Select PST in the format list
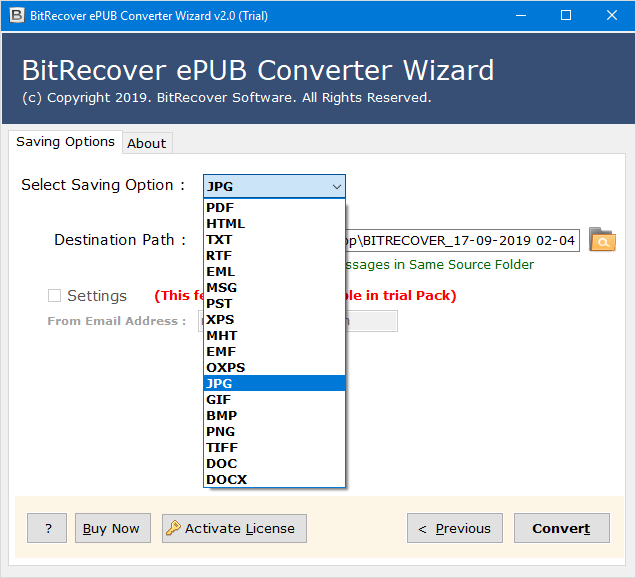The height and width of the screenshot is (578, 636). 274,303
